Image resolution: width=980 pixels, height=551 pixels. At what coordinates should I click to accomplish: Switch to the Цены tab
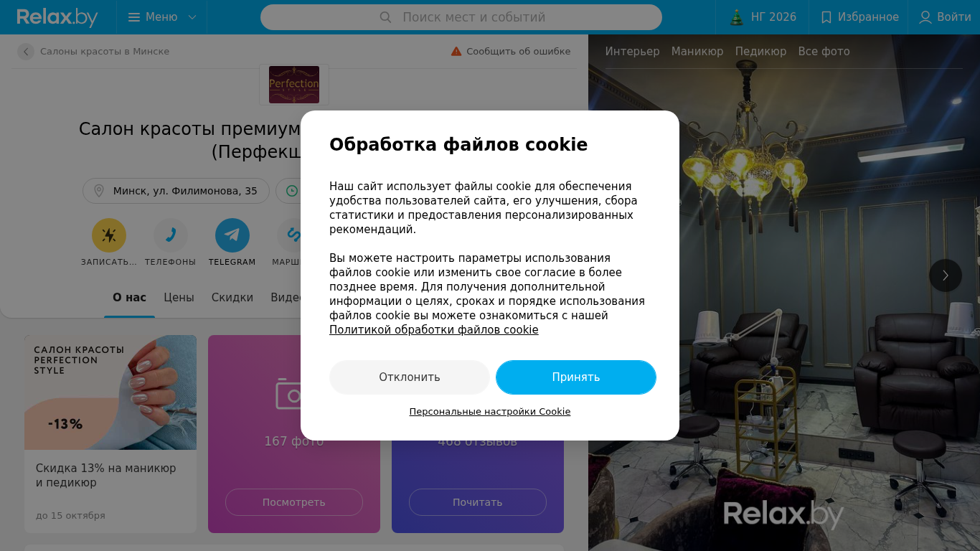(x=179, y=298)
